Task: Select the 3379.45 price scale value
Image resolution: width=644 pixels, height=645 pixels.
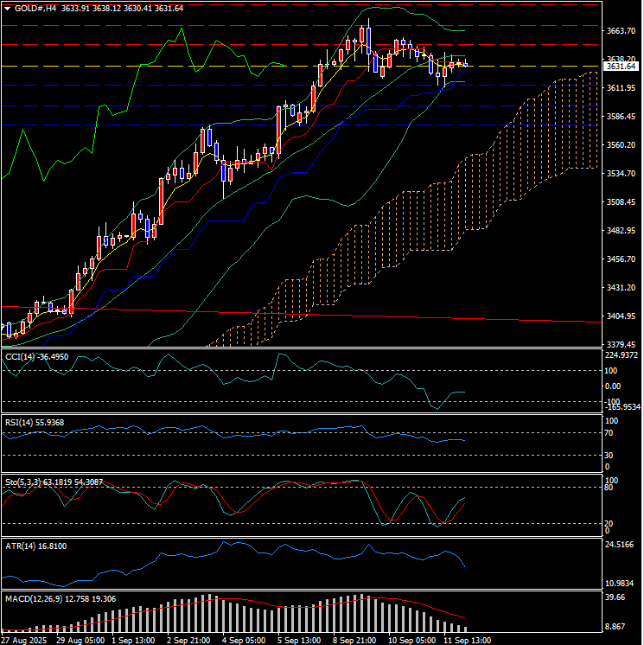Action: pyautogui.click(x=621, y=344)
